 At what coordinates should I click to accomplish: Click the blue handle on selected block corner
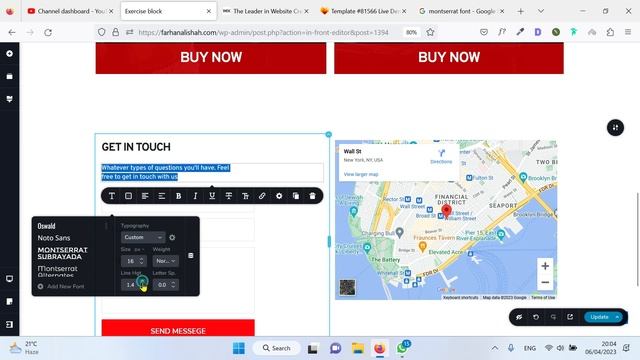pyautogui.click(x=329, y=134)
